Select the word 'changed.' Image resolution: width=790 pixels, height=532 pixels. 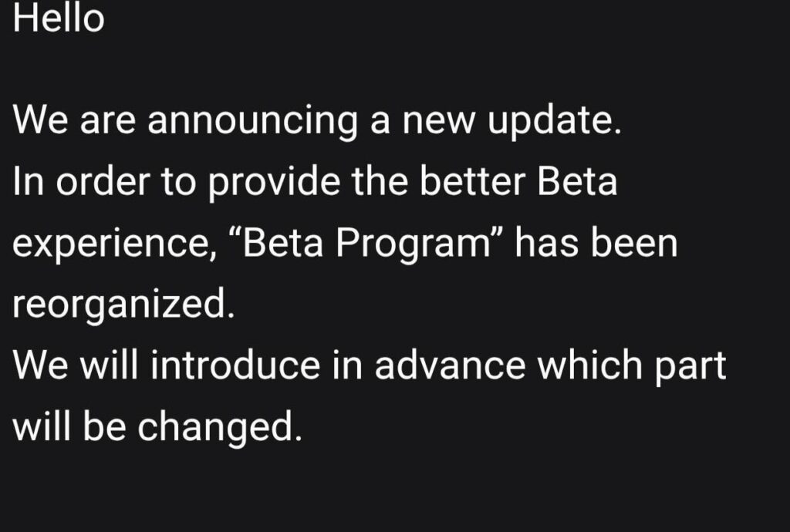coord(220,427)
